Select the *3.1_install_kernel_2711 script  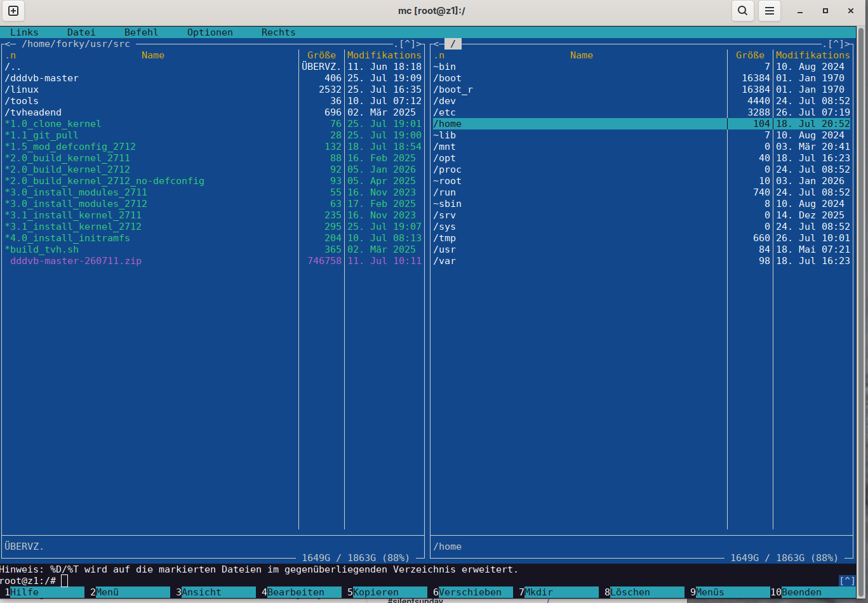click(x=213, y=215)
